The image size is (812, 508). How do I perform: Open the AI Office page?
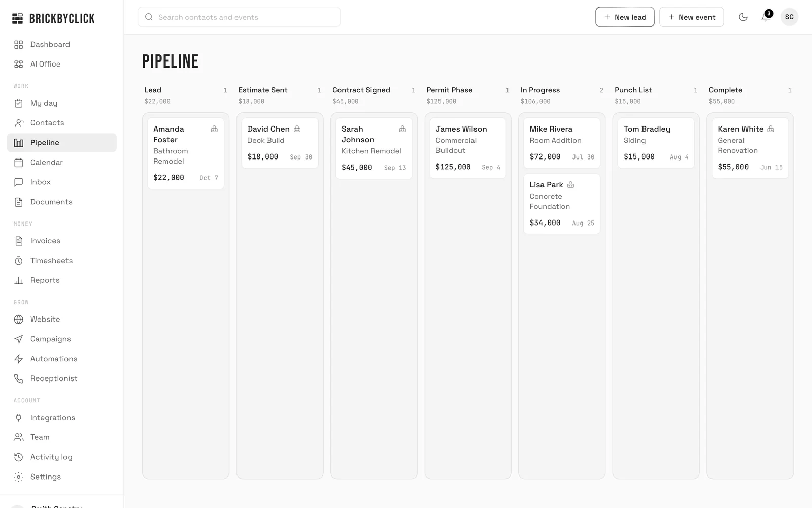[61, 64]
